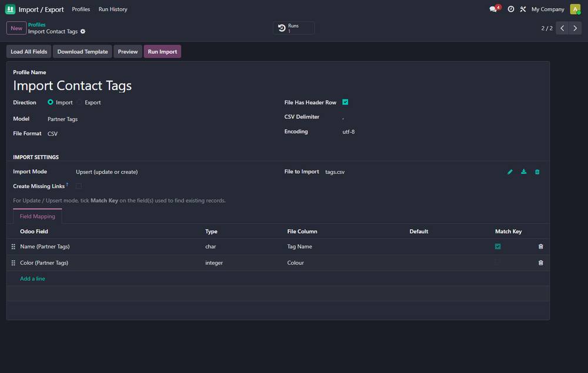Grab the drag handle of Color (Partner Tags) row
Screen dimensions: 588x373
(13, 263)
